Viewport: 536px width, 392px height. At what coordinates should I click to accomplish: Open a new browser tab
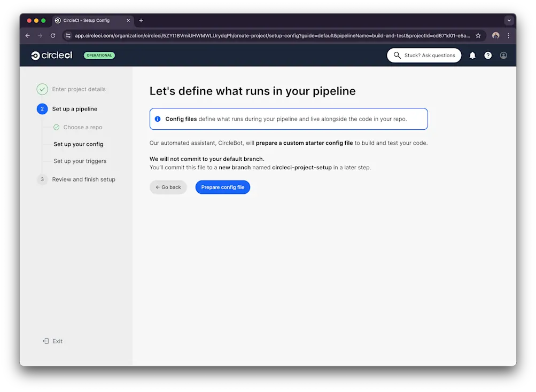pyautogui.click(x=141, y=20)
